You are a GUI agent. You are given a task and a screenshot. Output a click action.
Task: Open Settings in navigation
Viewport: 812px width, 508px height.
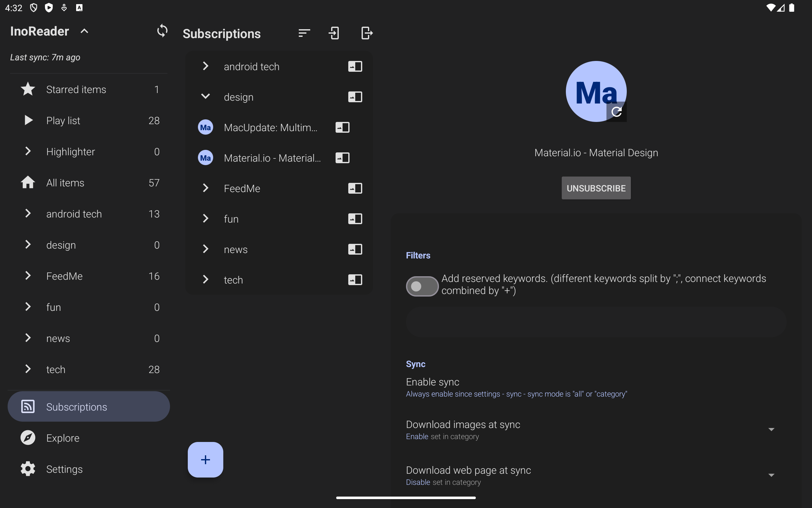pos(88,469)
